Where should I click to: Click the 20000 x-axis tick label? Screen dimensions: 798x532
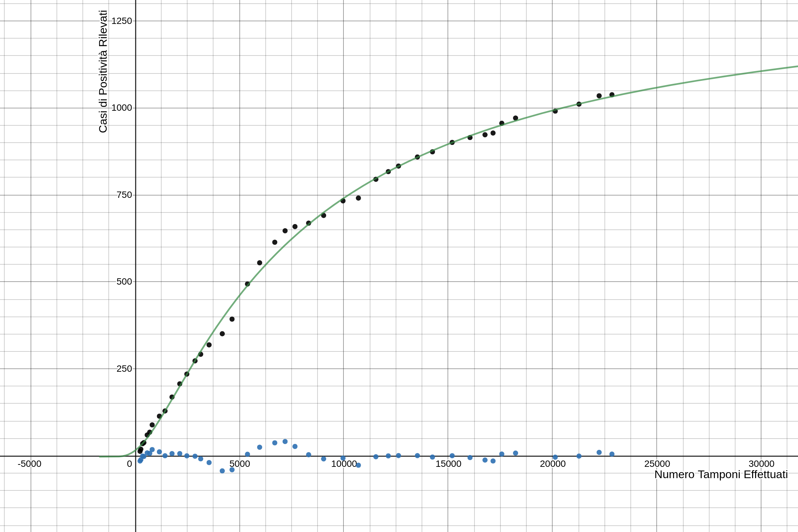pos(553,464)
